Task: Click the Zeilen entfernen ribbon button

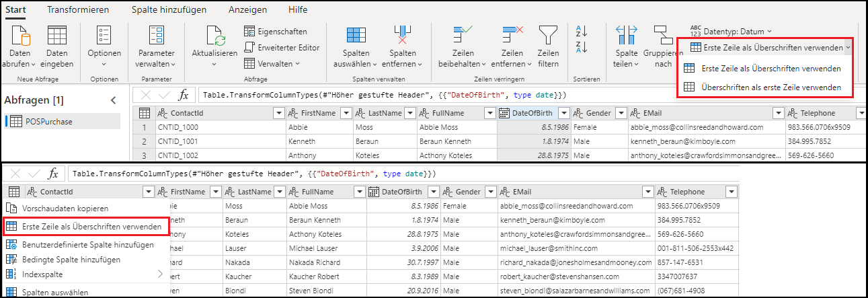Action: click(512, 47)
